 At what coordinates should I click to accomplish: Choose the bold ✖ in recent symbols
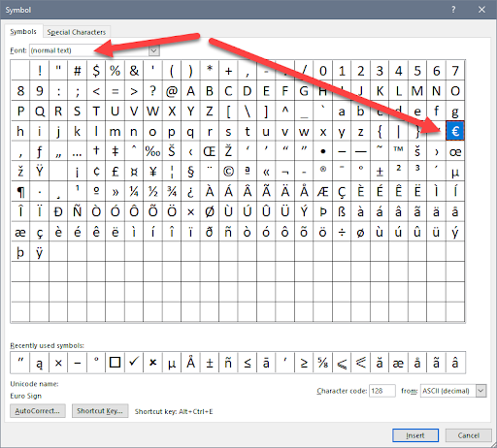pos(152,363)
